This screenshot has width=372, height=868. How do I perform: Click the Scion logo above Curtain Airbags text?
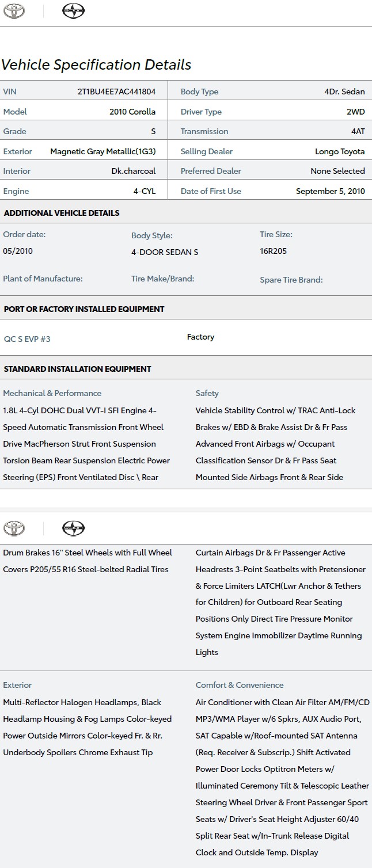[x=73, y=528]
